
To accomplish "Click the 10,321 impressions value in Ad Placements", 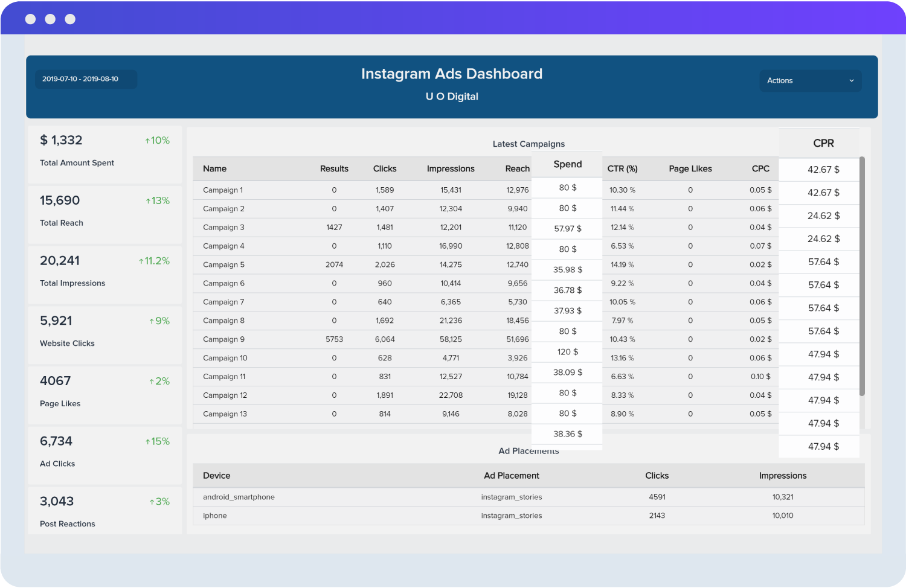I will pos(783,497).
